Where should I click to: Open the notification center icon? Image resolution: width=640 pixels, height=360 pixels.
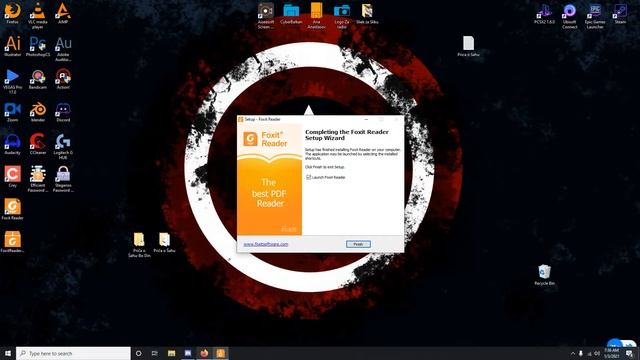pyautogui.click(x=630, y=353)
